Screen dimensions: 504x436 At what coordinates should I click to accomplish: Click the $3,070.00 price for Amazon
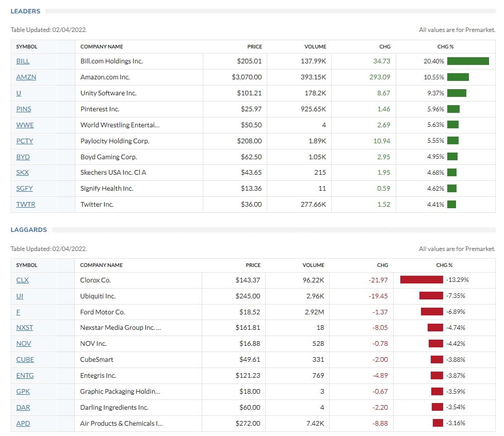(x=247, y=77)
